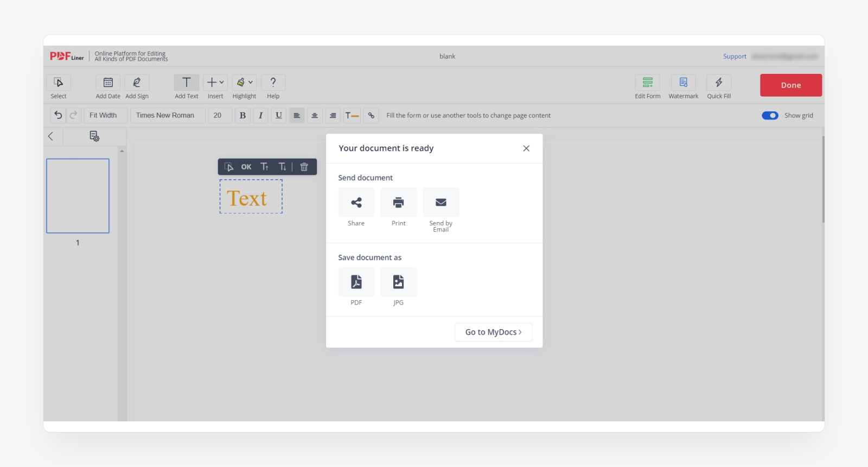
Task: Open the Insert dropdown
Action: click(x=215, y=83)
